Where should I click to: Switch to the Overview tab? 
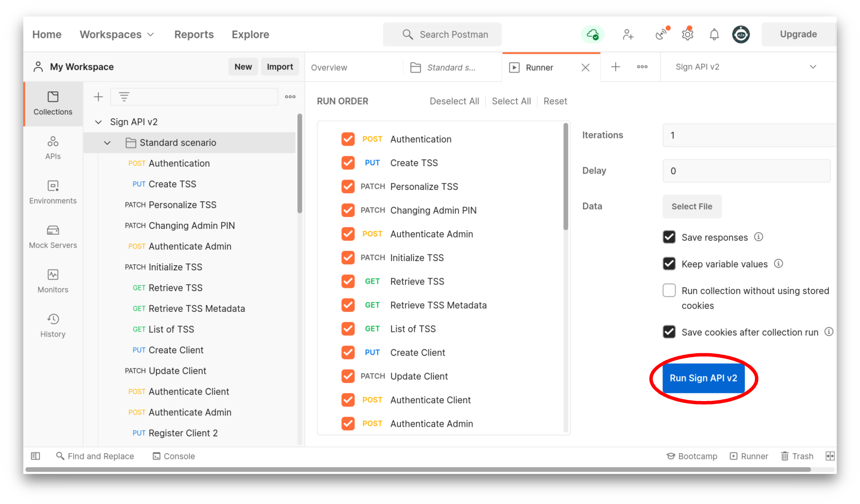click(329, 67)
